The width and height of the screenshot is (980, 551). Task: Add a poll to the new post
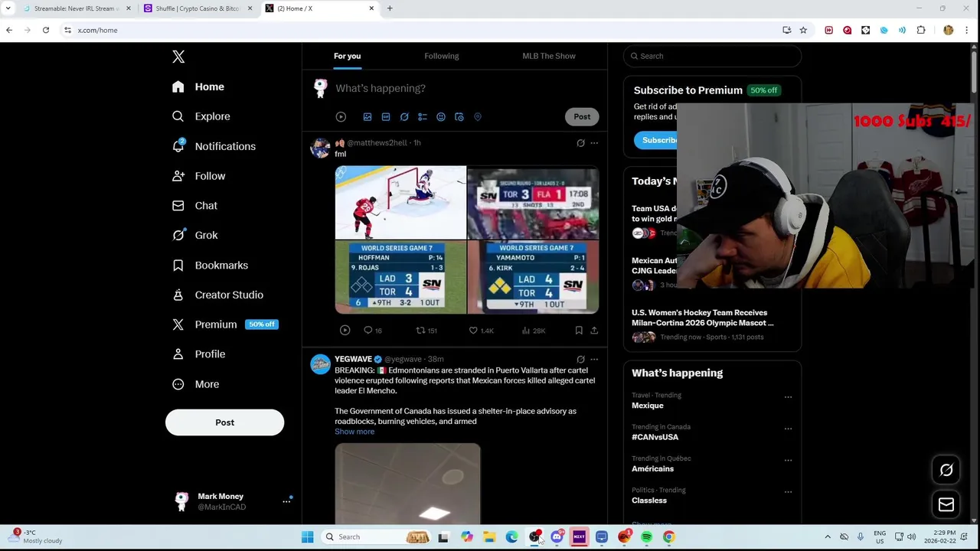click(x=423, y=117)
